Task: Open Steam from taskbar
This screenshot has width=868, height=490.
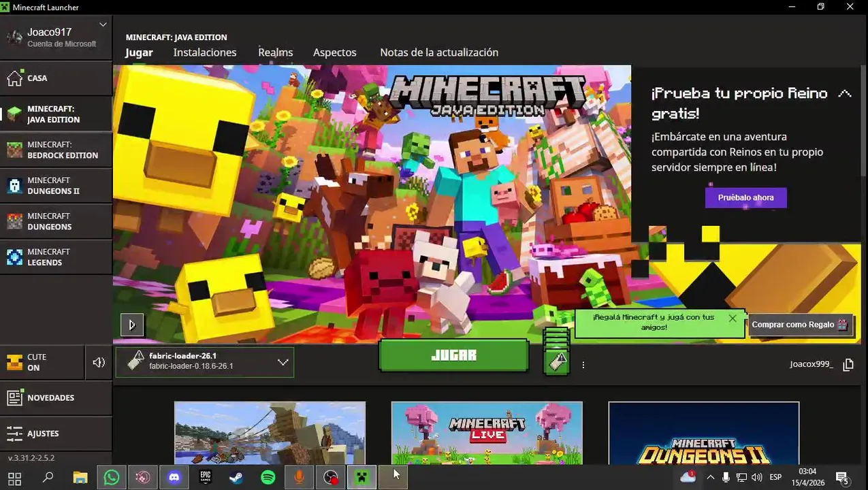Action: coord(236,478)
